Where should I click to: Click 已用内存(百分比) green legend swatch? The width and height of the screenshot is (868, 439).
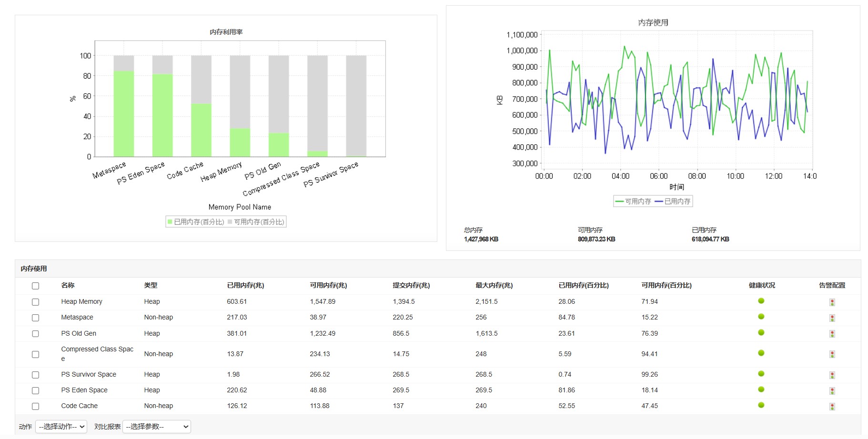point(170,222)
